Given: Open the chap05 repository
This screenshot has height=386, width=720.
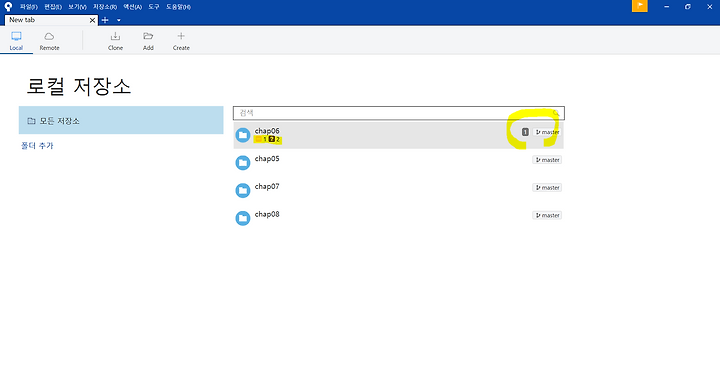Looking at the screenshot, I should pos(399,162).
